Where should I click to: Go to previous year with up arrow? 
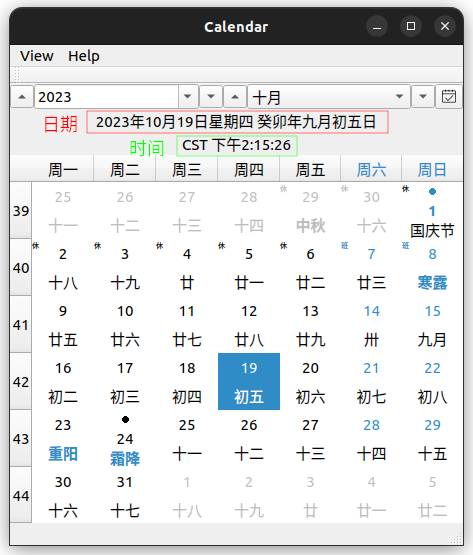[22, 97]
